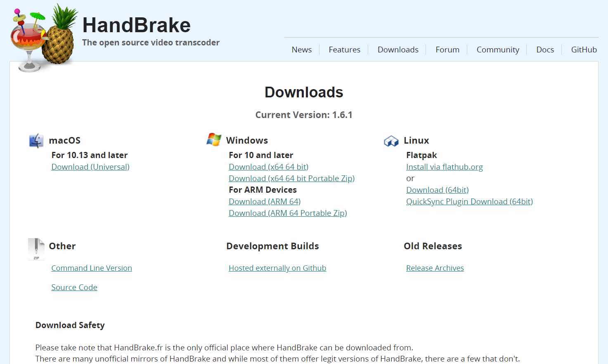Image resolution: width=608 pixels, height=364 pixels.
Task: Download the Linux 64bit Flatpak
Action: pos(438,190)
